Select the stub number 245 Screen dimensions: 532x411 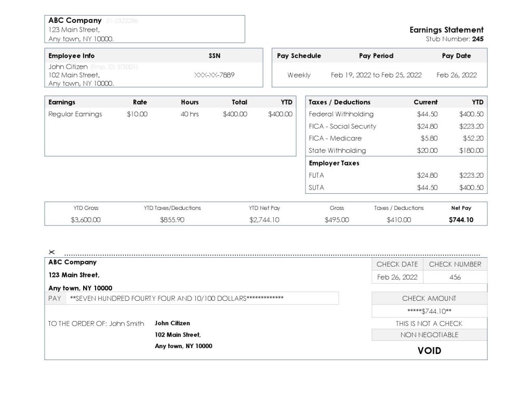477,39
